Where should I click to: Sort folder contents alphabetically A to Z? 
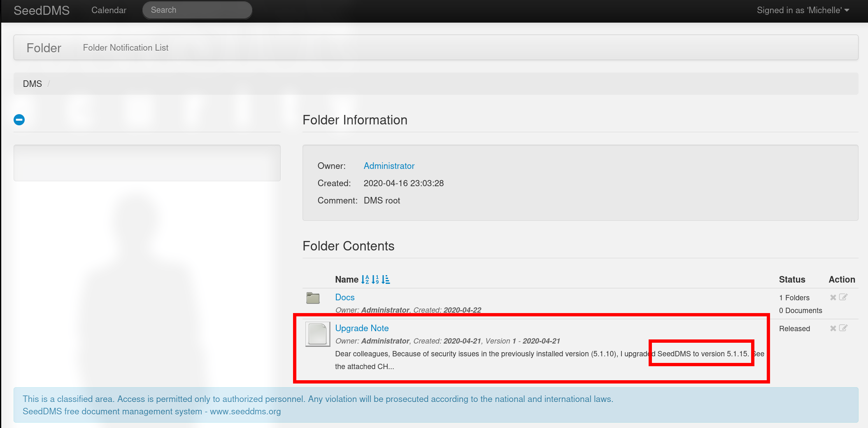pos(365,280)
